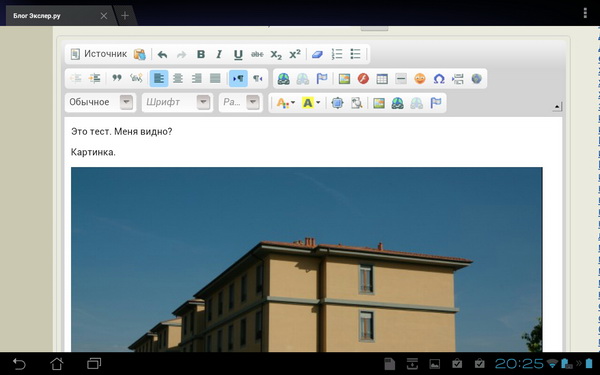Viewport: 600px width, 375px height.
Task: Insert a table into the editor
Action: coord(382,79)
